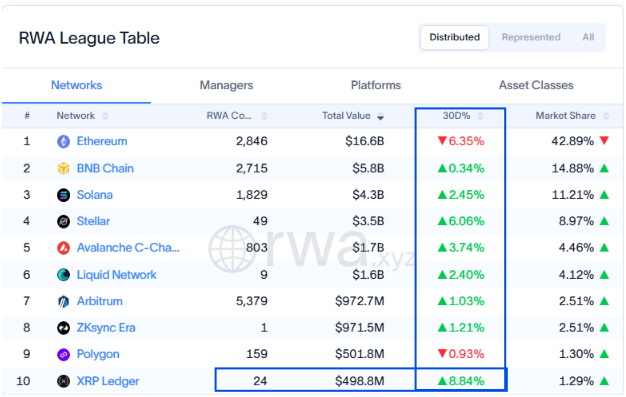The width and height of the screenshot is (626, 397).
Task: Click Arbitrum's 5,379 RWA count
Action: [252, 301]
